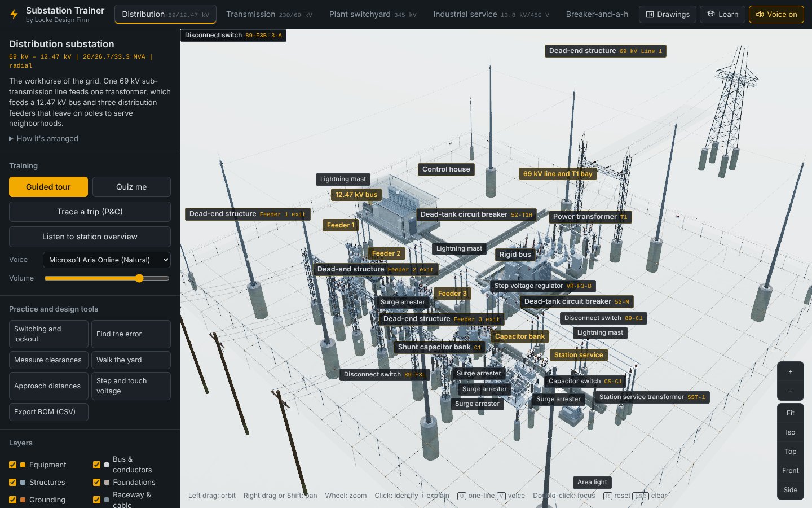Toggle the Raceway & cable layer

[96, 500]
